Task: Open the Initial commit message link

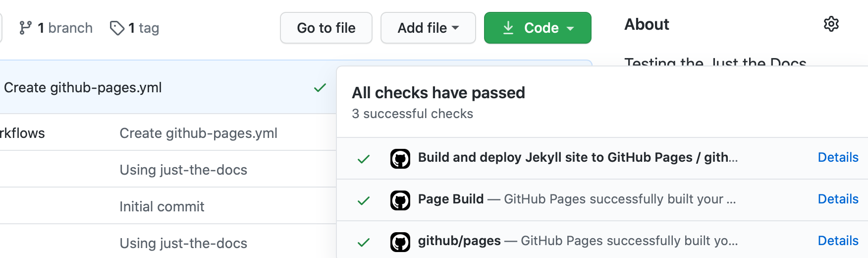Action: tap(162, 206)
